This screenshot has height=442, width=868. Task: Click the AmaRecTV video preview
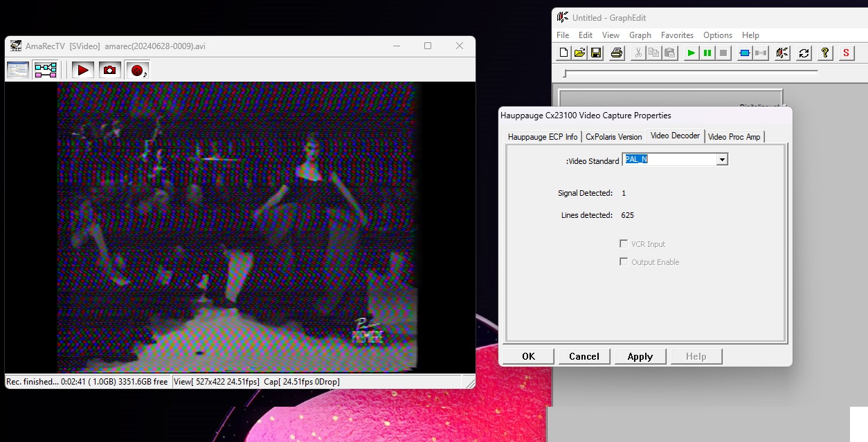pyautogui.click(x=239, y=228)
